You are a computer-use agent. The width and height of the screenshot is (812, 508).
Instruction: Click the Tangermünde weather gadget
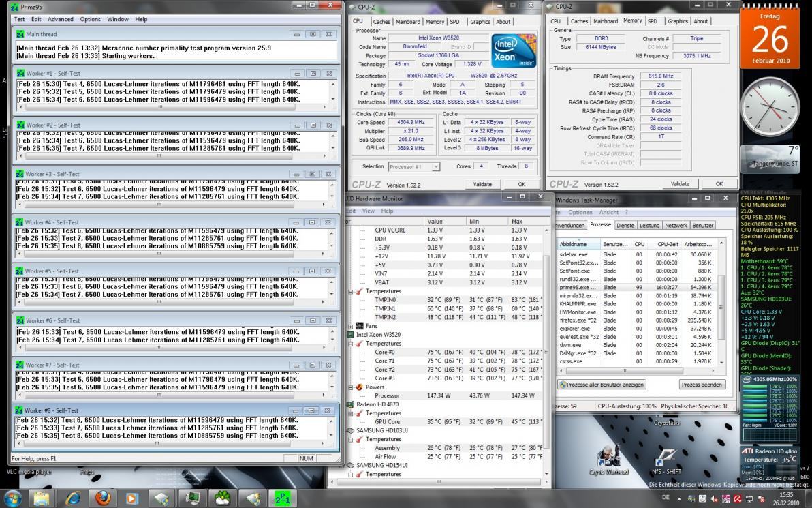(770, 159)
